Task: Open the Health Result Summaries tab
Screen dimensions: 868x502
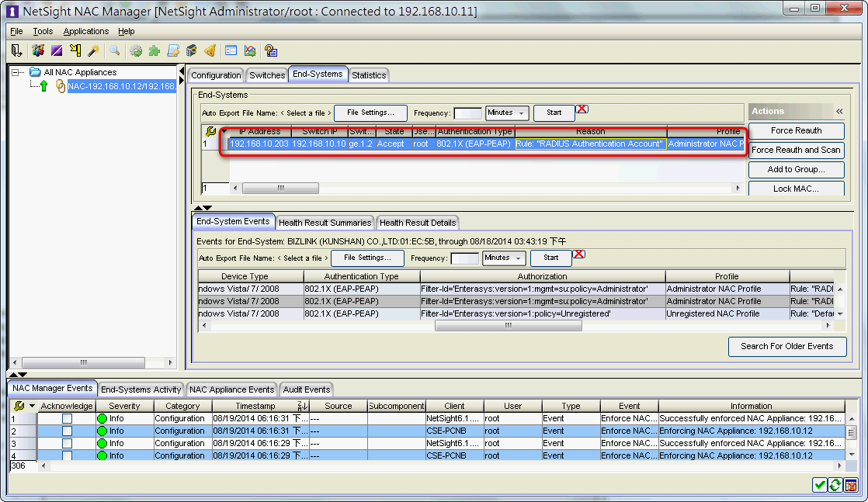Action: click(x=325, y=223)
